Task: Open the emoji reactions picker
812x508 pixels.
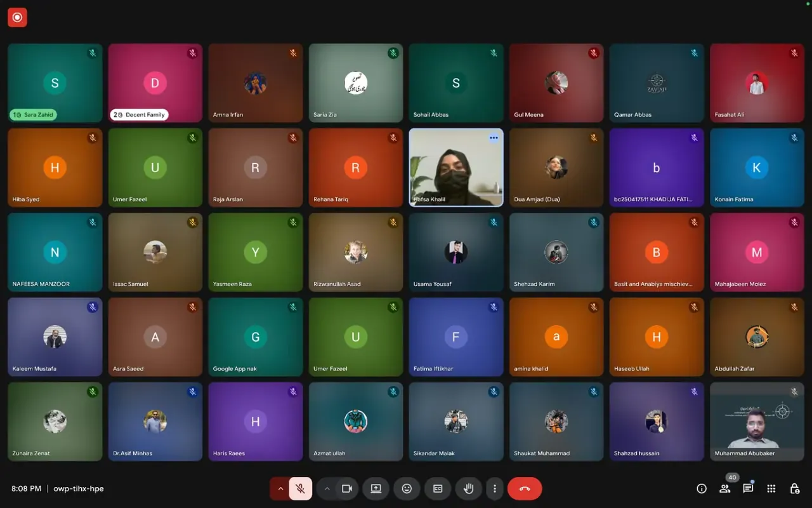Action: [x=407, y=488]
